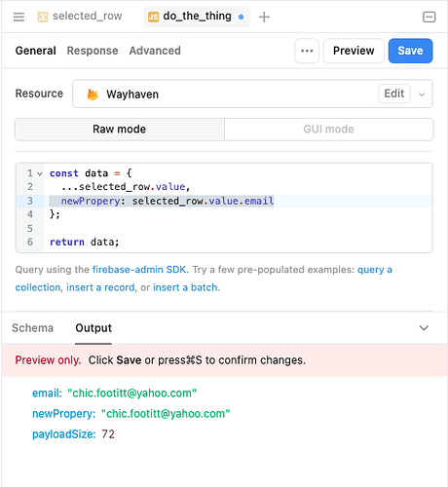Click the JS icon on do_the_thing tab
This screenshot has width=448, height=487.
pyautogui.click(x=153, y=17)
